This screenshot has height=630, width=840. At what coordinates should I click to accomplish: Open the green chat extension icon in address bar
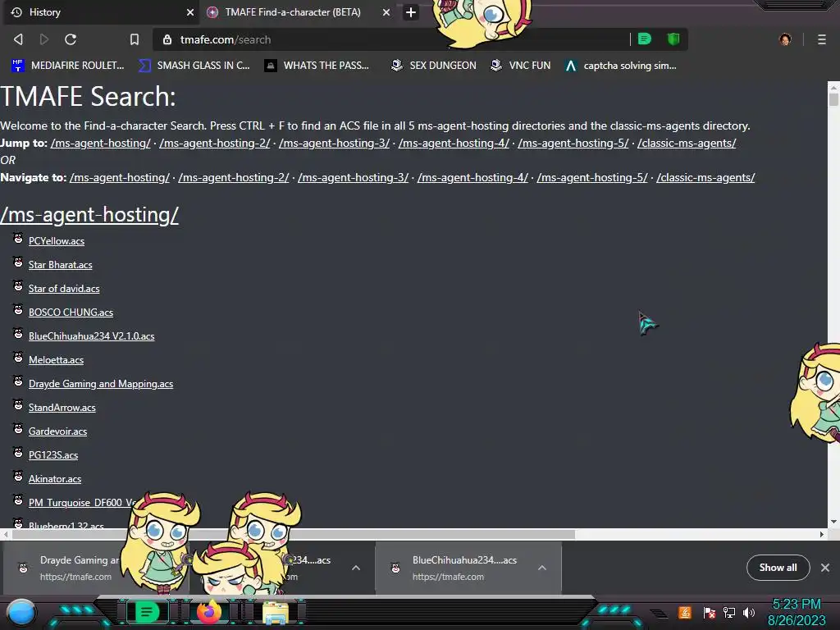click(x=645, y=39)
